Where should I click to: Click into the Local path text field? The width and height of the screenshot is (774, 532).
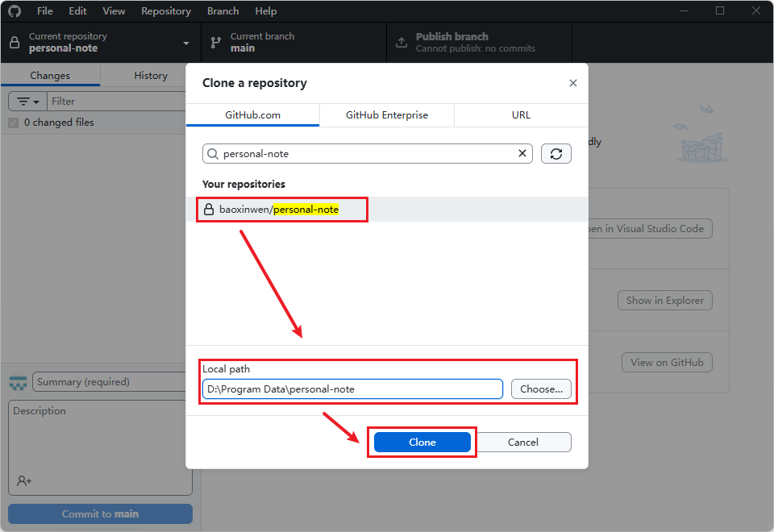tap(352, 389)
